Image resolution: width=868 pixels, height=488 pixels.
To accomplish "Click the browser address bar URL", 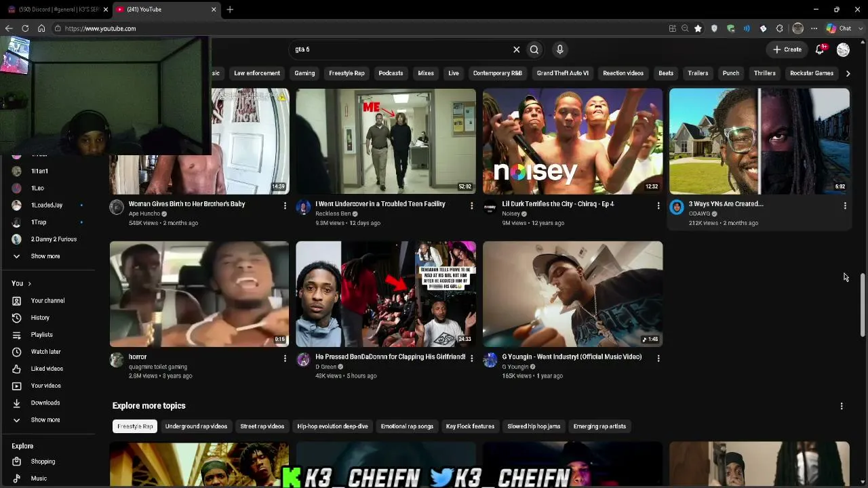I will click(x=100, y=28).
